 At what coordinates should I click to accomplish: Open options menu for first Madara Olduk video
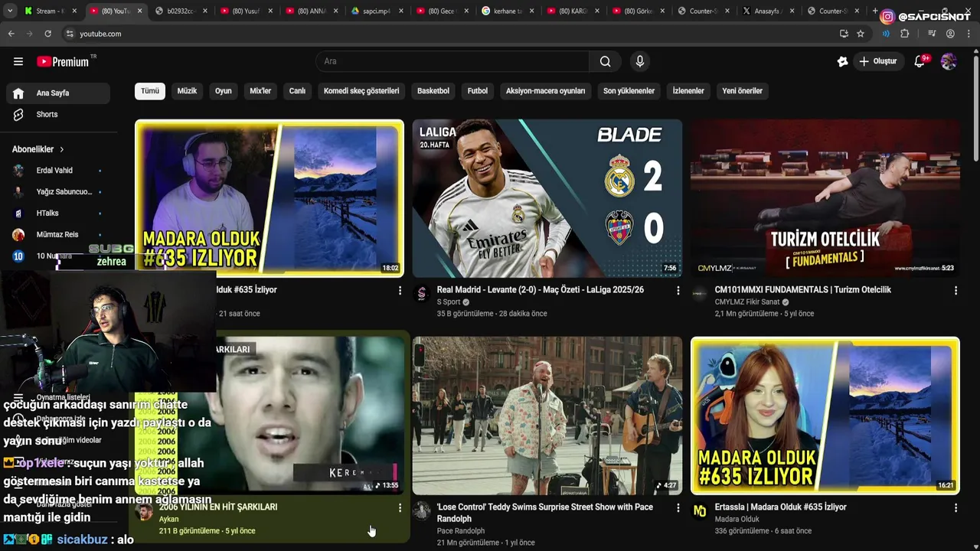coord(400,291)
